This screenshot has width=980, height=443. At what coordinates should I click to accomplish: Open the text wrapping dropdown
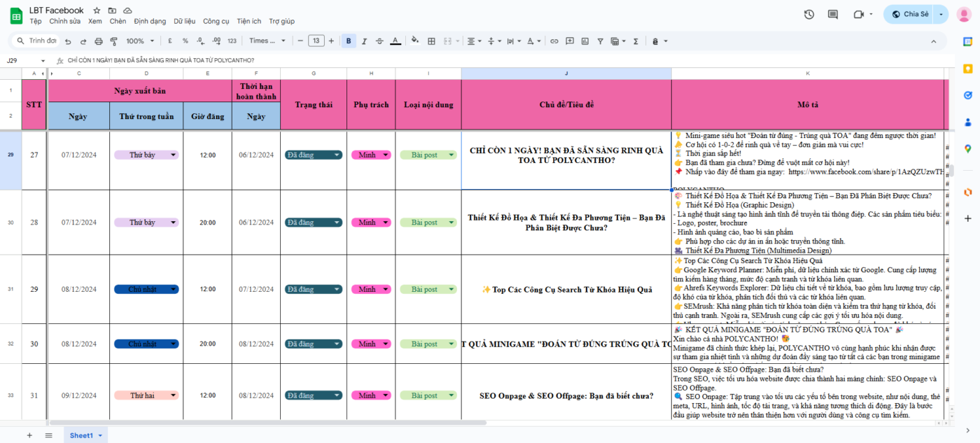513,41
